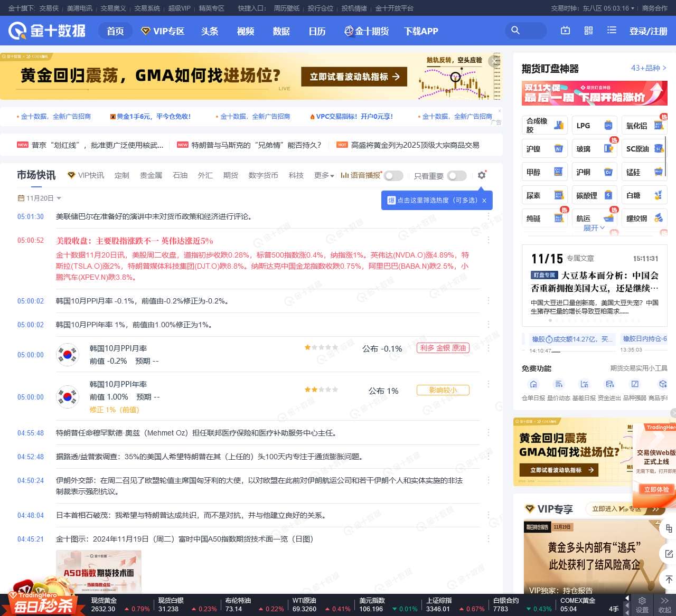This screenshot has height=616, width=676.
Task: Expand the futures list with 展开
Action: pos(594,228)
